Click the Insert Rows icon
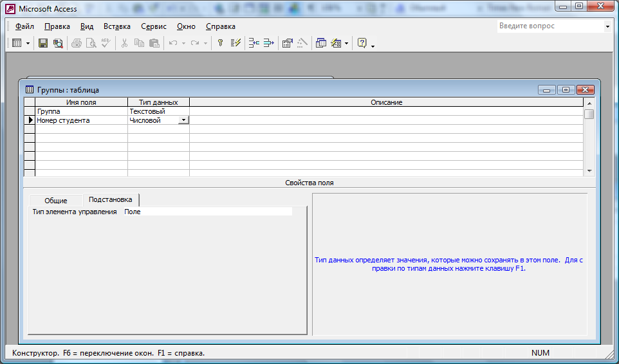Screen dimensions: 619x364 tap(254, 43)
